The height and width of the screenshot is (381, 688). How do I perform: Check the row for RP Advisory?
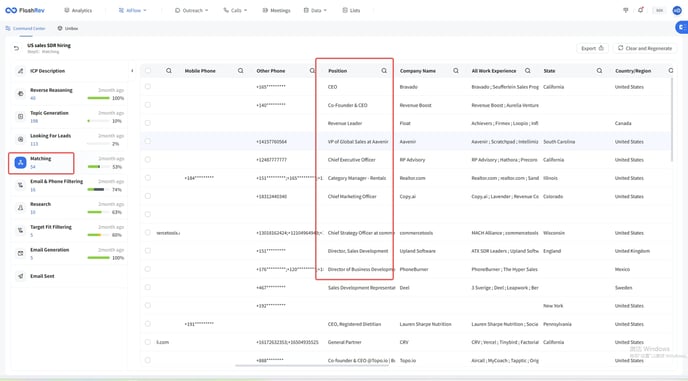tap(148, 159)
